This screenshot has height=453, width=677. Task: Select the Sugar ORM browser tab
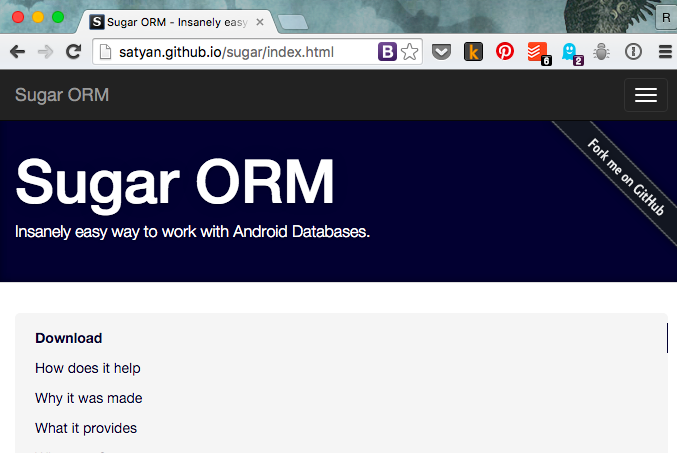click(x=177, y=22)
